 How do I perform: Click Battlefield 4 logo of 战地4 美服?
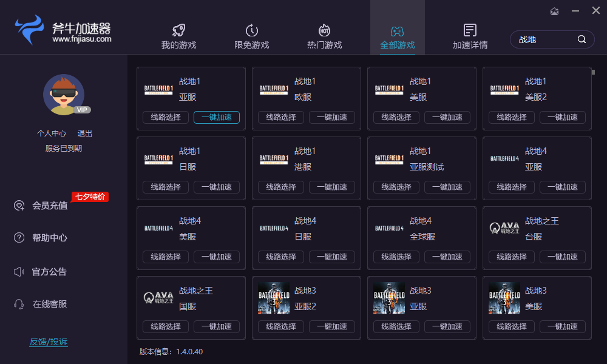coord(158,228)
